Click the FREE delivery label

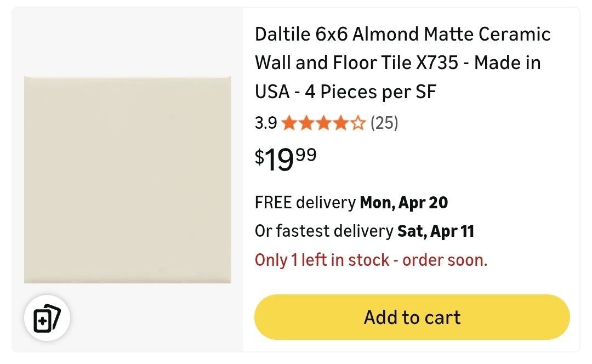point(305,203)
